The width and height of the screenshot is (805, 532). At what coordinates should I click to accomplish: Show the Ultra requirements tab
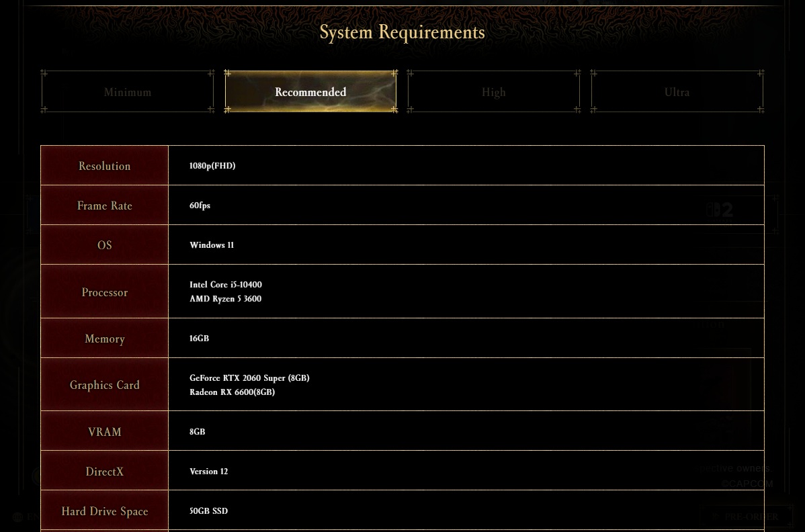677,92
